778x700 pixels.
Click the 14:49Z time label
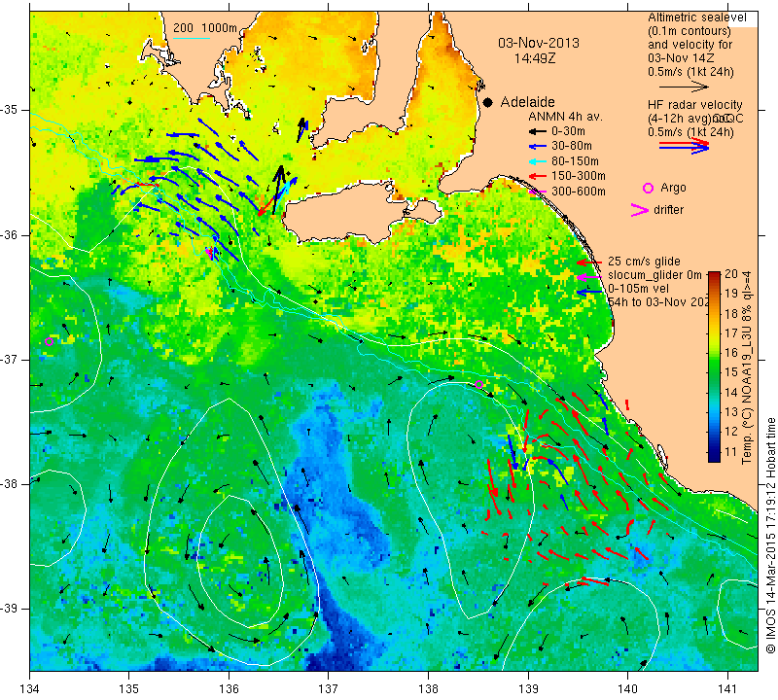[x=535, y=58]
